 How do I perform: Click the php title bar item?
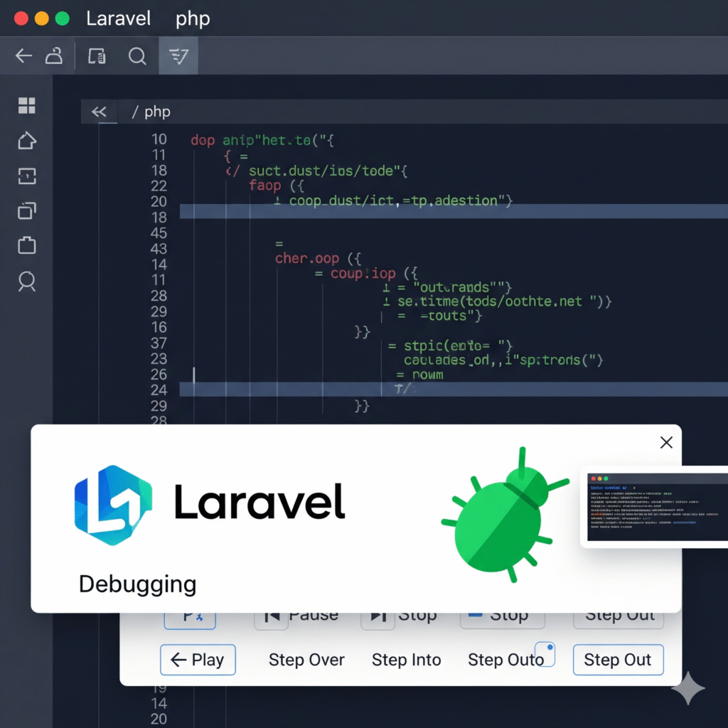[192, 19]
